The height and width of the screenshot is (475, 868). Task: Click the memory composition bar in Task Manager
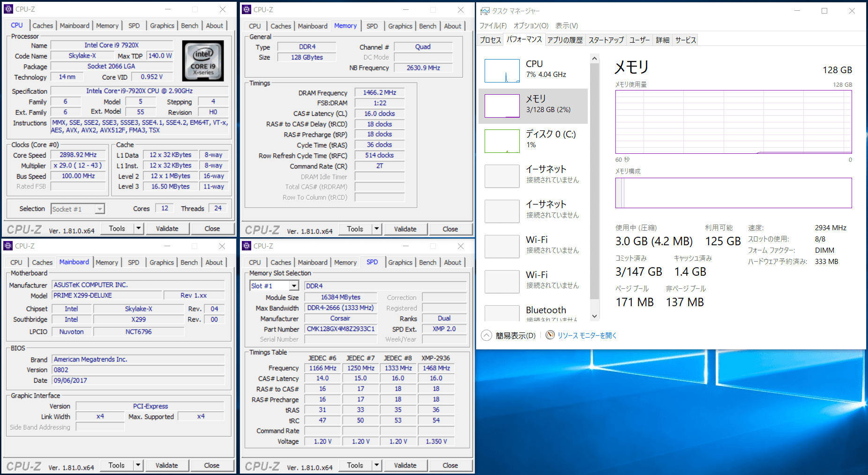[x=733, y=193]
